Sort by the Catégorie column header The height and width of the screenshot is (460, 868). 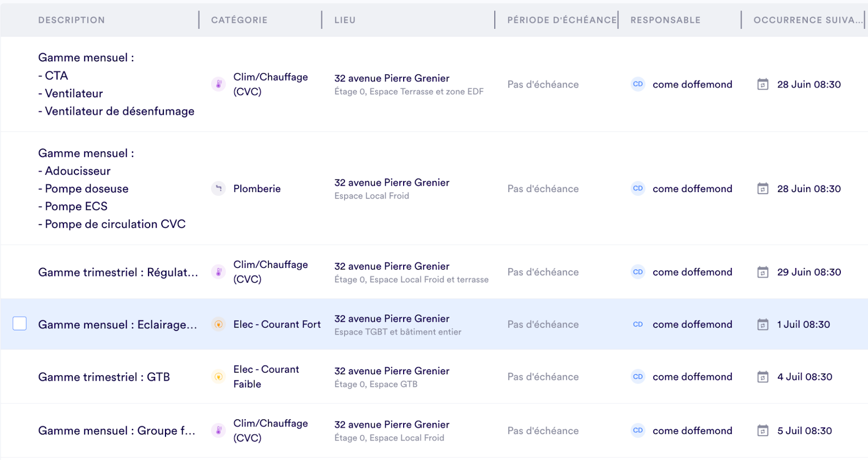(239, 20)
